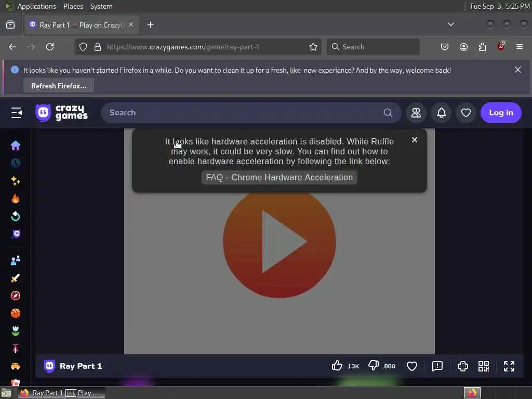Select the Ray Part 1 Play on CrazyGames tab
Screen dimensions: 532x399
[82, 25]
